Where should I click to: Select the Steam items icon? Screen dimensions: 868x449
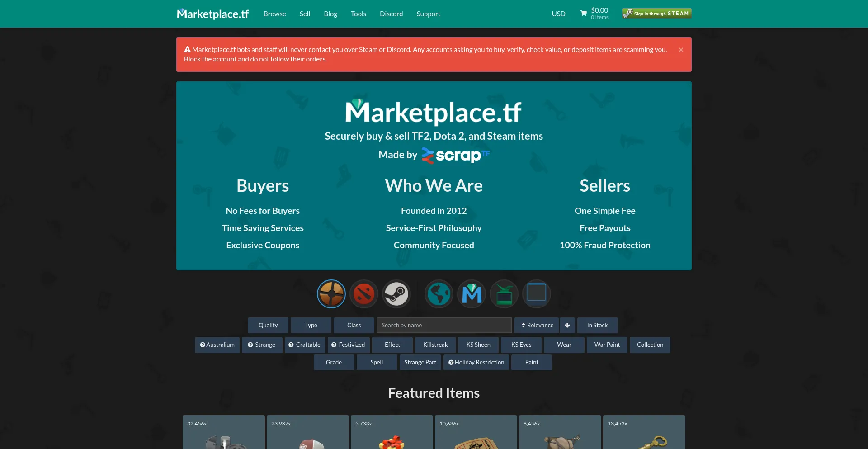pyautogui.click(x=396, y=294)
